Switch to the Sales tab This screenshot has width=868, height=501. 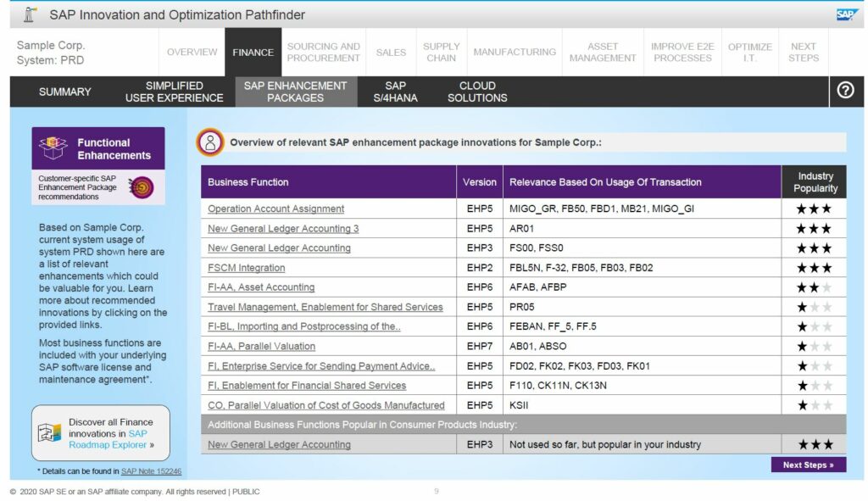(391, 52)
